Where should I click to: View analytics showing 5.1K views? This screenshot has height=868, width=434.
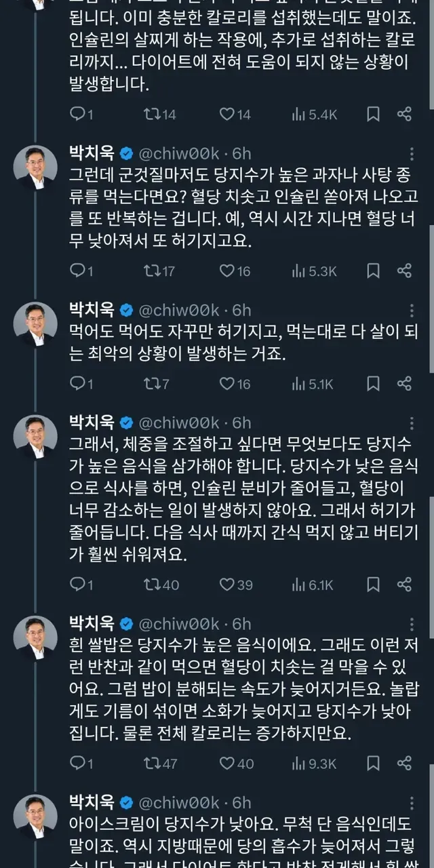click(x=312, y=384)
